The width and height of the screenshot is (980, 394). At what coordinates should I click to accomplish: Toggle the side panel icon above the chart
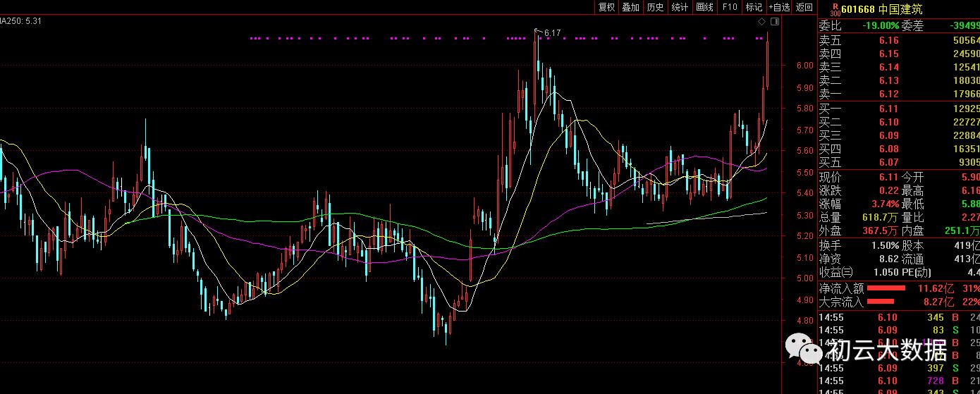click(x=774, y=22)
